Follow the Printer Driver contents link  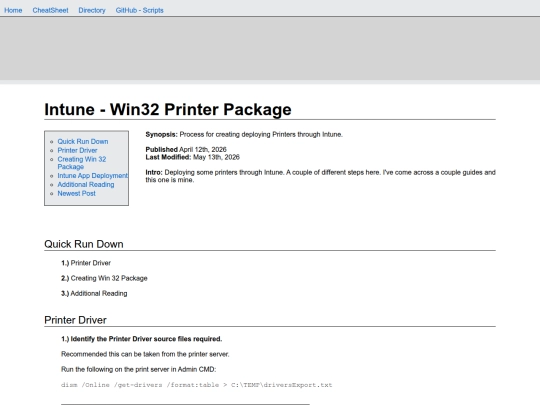(x=77, y=150)
